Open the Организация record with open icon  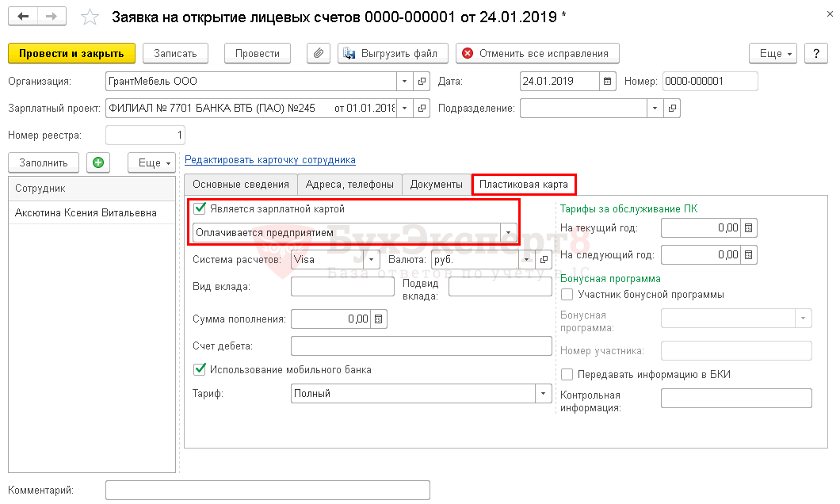[422, 81]
